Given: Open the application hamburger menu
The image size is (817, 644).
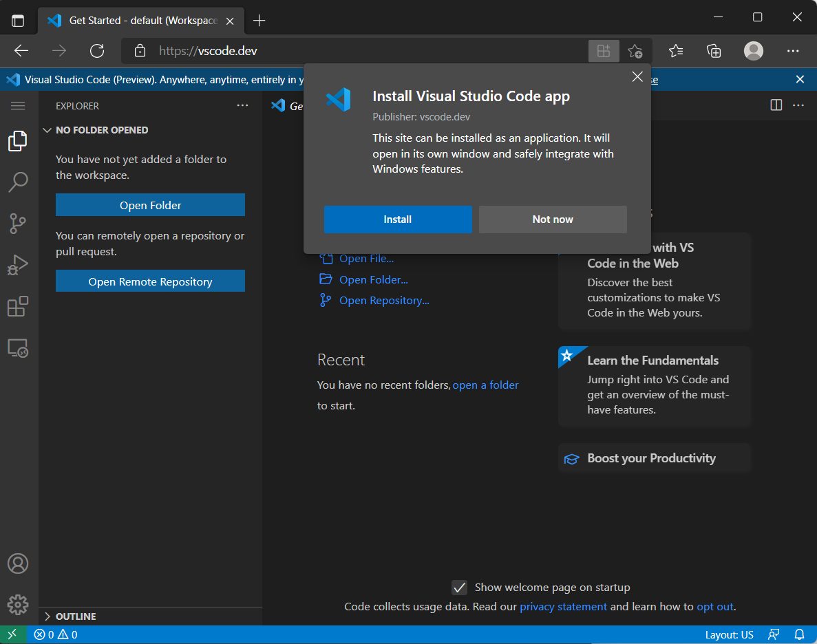Looking at the screenshot, I should click(18, 105).
